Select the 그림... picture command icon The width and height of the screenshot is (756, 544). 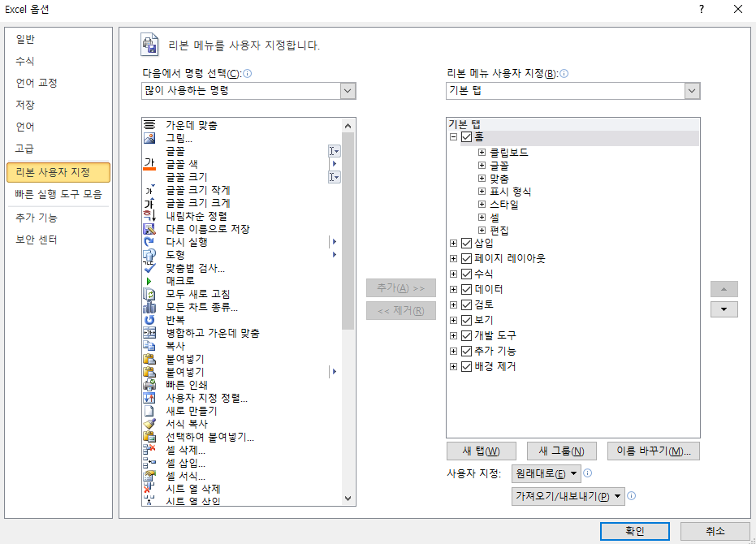(x=149, y=138)
